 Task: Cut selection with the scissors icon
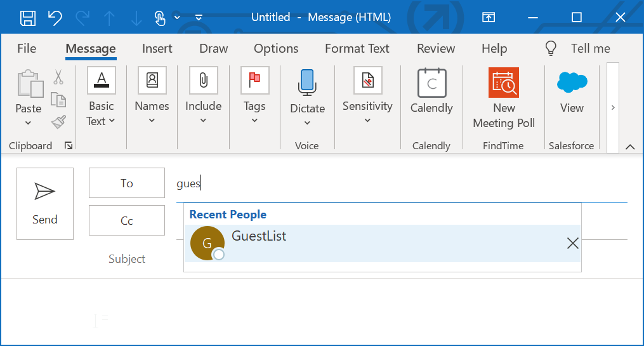(58, 77)
